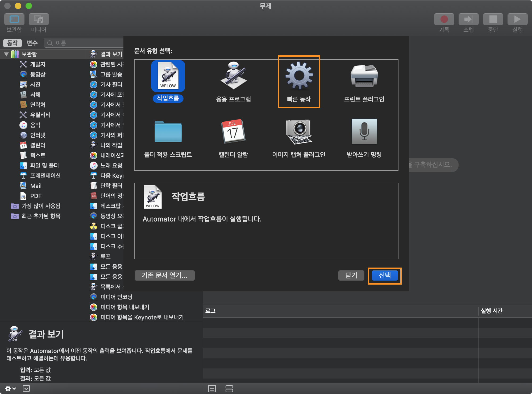Switch to the 동작 tab
532x394 pixels.
(x=12, y=43)
